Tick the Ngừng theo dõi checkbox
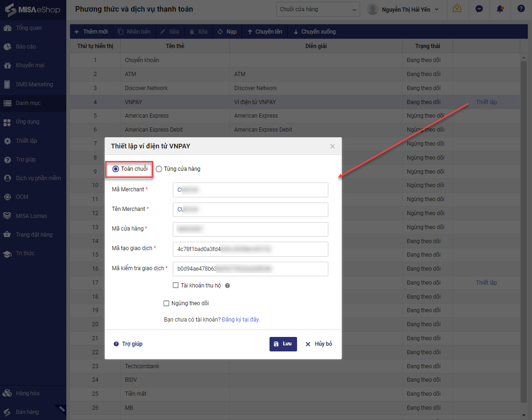 (x=166, y=303)
